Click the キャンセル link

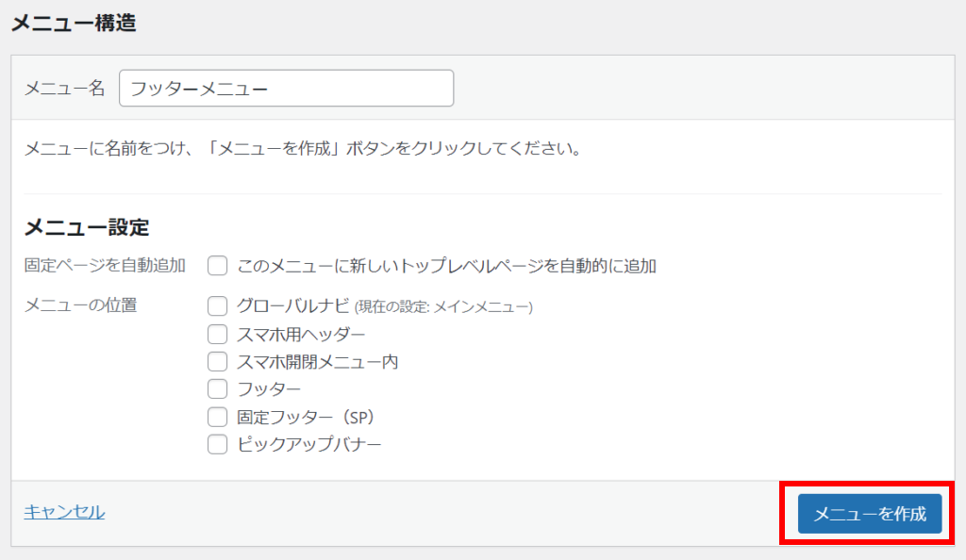point(64,512)
